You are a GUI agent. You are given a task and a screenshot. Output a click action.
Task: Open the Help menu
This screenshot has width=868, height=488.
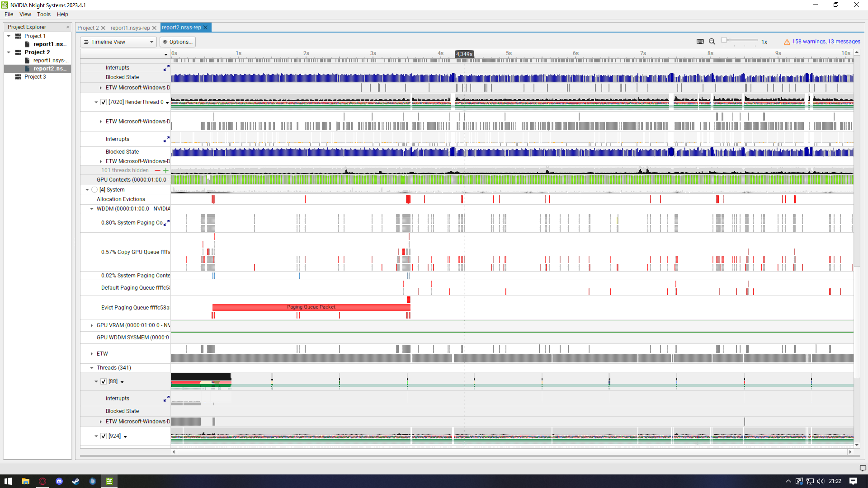[62, 14]
